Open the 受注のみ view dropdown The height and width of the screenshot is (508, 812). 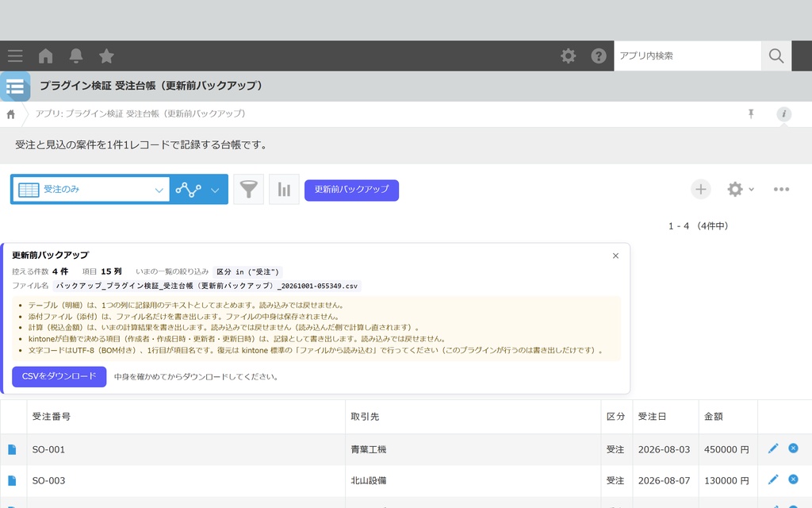tap(91, 190)
